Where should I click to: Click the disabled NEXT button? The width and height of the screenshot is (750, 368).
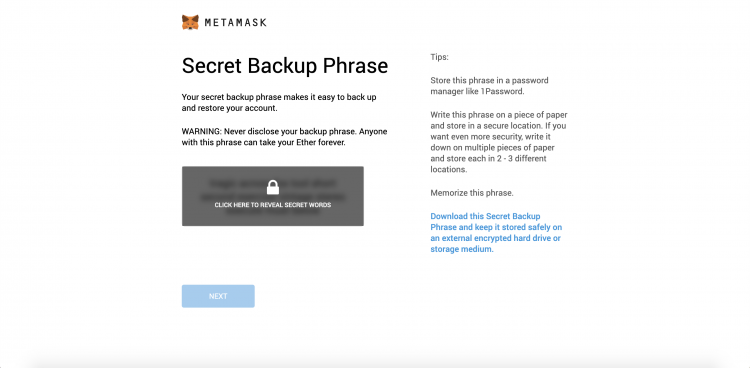click(218, 296)
